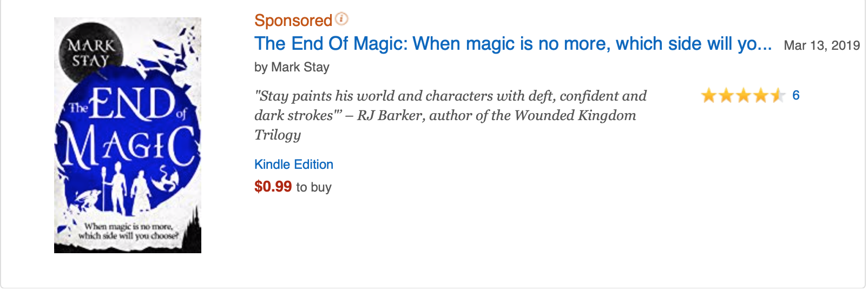Click the Mar 13, 2019 publication date
Image resolution: width=868 pixels, height=290 pixels.
tap(821, 45)
